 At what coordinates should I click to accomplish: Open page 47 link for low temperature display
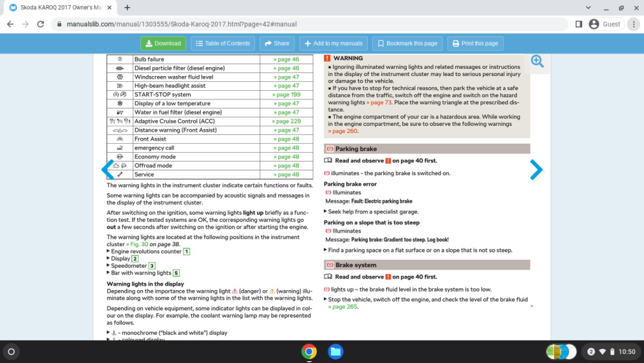tap(287, 104)
